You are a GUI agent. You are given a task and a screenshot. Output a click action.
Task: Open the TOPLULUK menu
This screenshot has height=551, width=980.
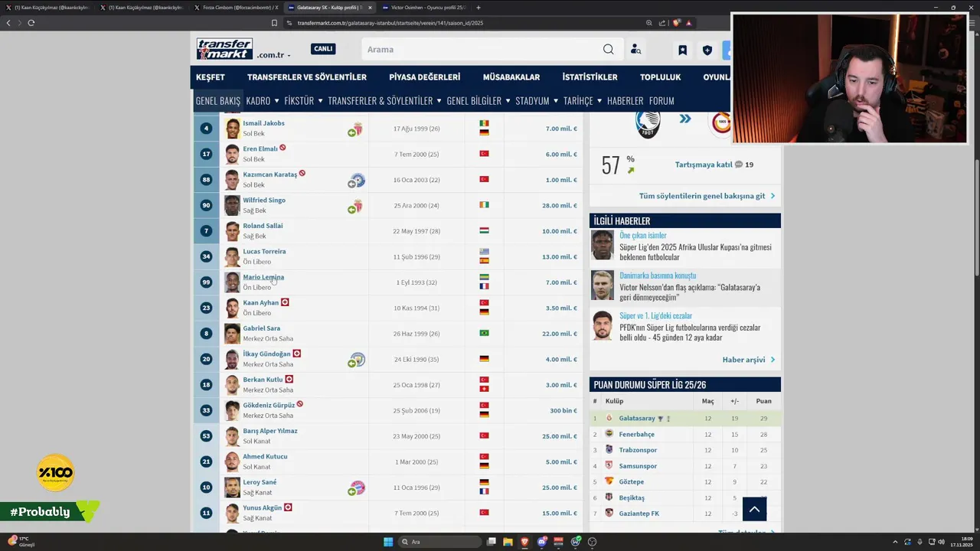point(660,77)
